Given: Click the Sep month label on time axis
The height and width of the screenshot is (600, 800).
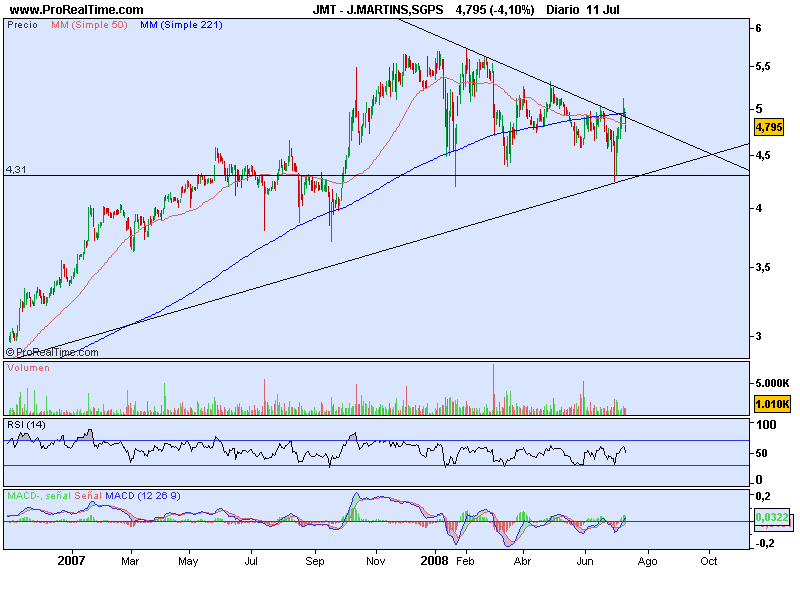Looking at the screenshot, I should [315, 561].
